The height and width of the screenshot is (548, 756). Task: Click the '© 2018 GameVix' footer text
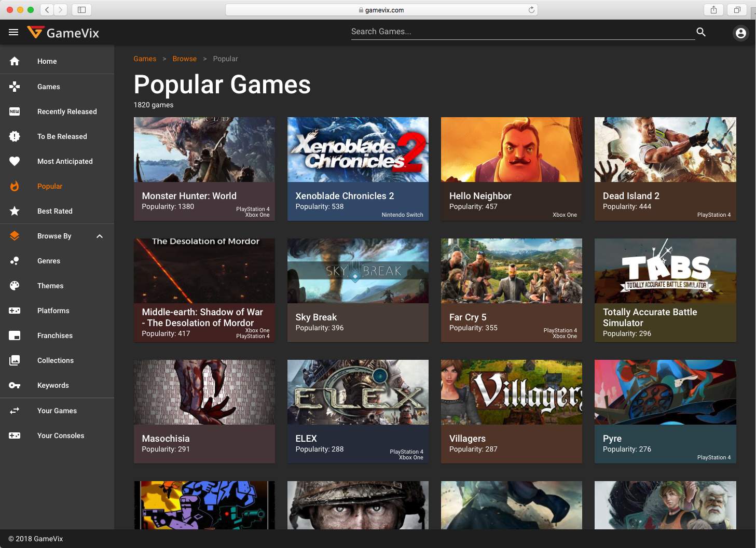click(36, 539)
